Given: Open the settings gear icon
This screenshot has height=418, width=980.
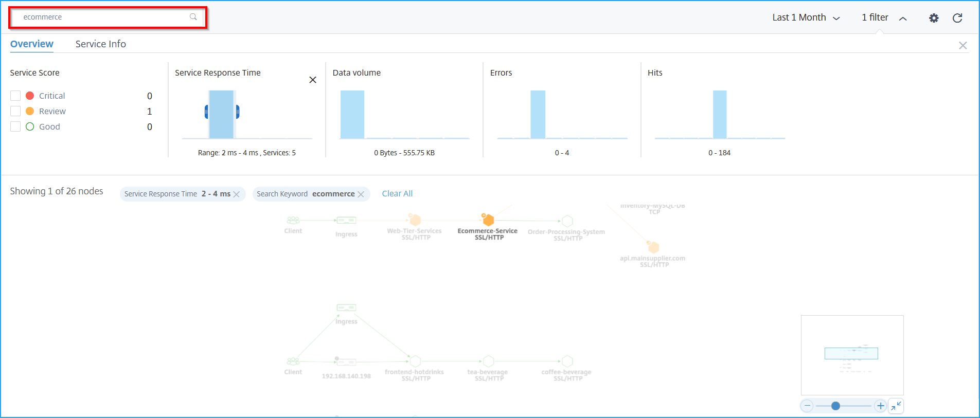Looking at the screenshot, I should coord(934,18).
